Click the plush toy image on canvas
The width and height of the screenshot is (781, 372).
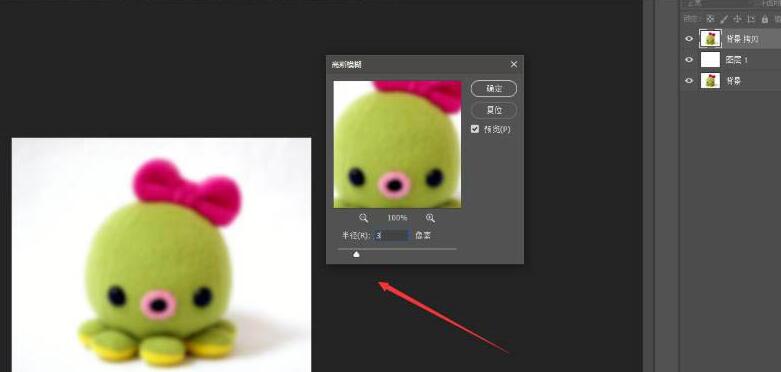pyautogui.click(x=161, y=255)
